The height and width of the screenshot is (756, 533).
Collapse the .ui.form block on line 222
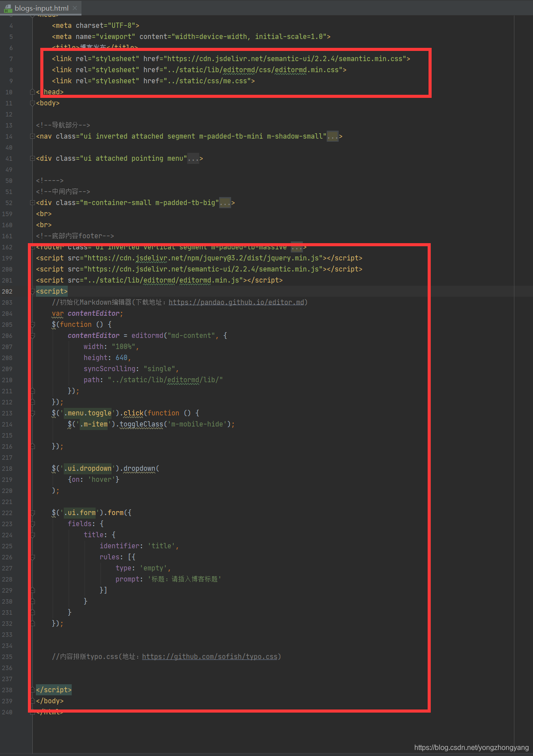pyautogui.click(x=32, y=513)
